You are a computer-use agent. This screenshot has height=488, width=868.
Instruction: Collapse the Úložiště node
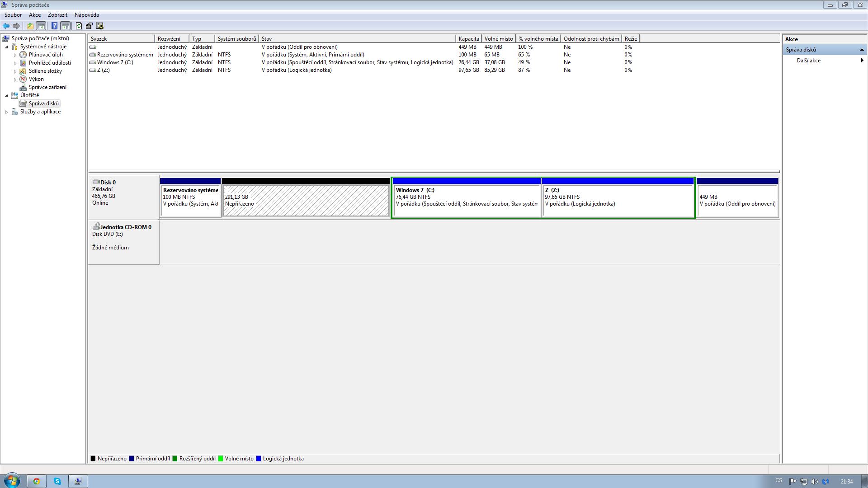(6, 96)
